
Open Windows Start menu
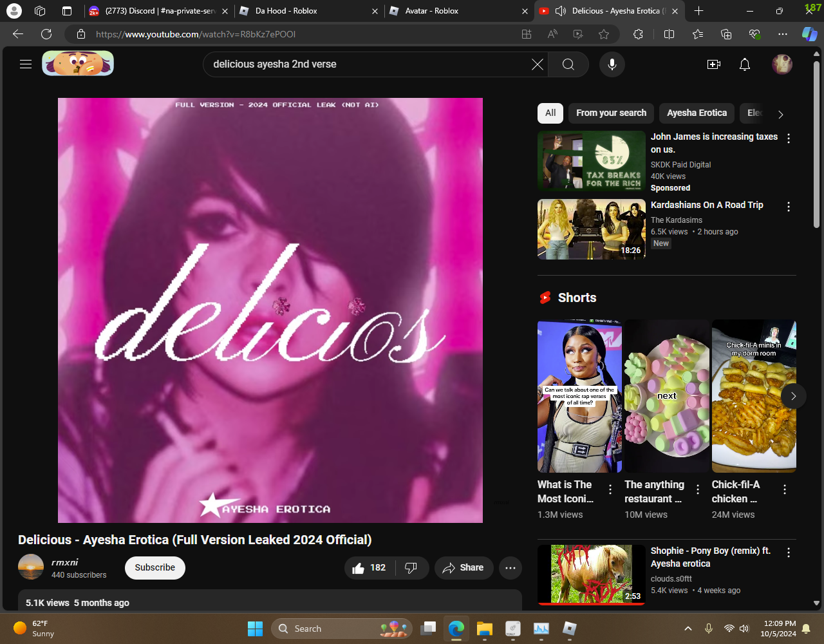pos(256,629)
